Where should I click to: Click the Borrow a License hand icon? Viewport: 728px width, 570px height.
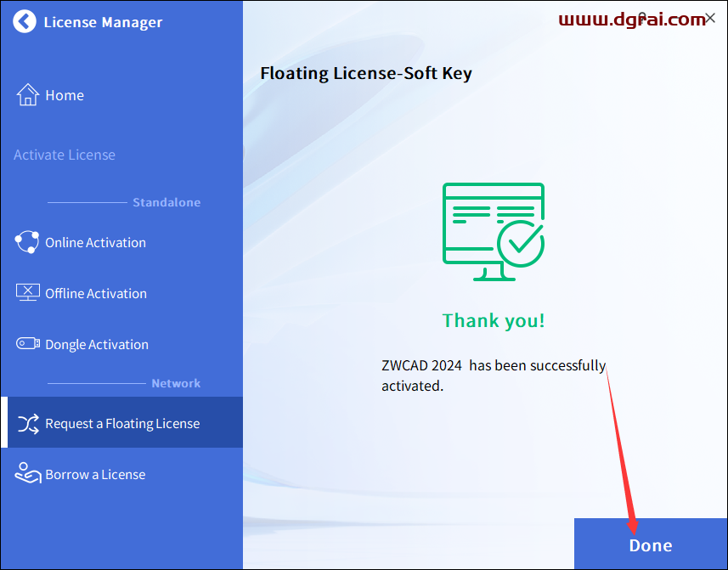(28, 474)
